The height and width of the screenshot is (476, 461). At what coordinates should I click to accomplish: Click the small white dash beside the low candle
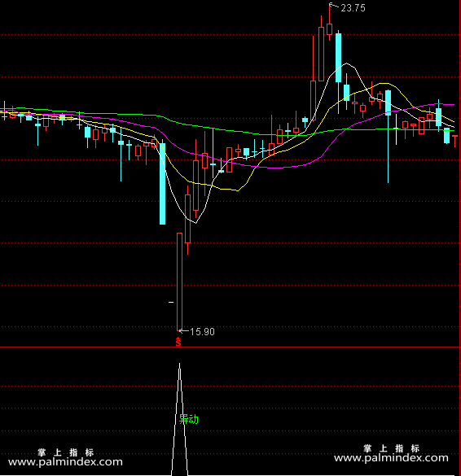coord(171,303)
